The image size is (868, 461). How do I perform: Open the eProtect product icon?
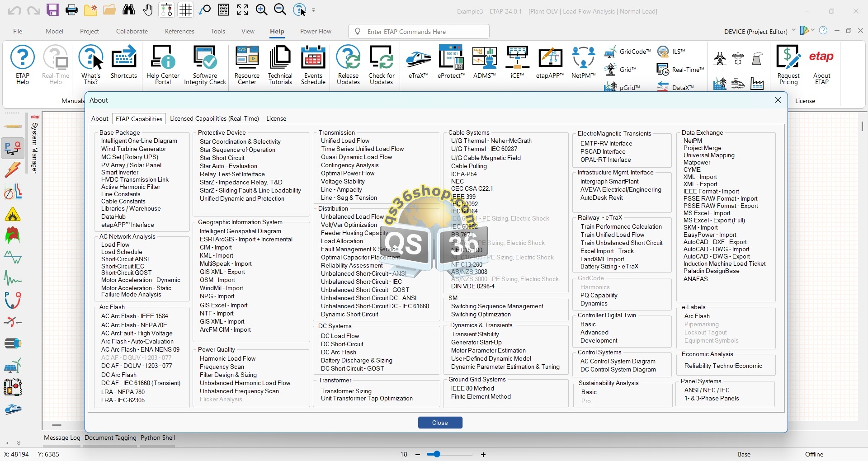point(451,62)
